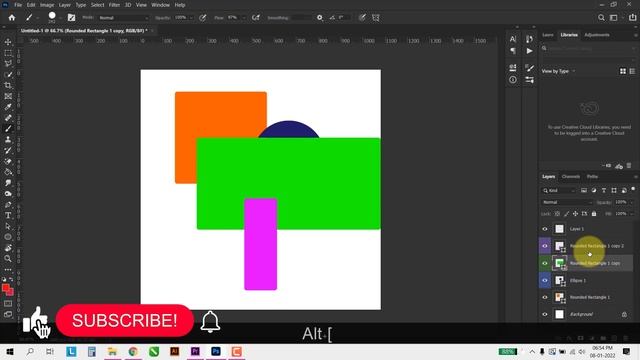Image resolution: width=640 pixels, height=360 pixels.
Task: Open Chrome from the taskbar
Action: [133, 351]
